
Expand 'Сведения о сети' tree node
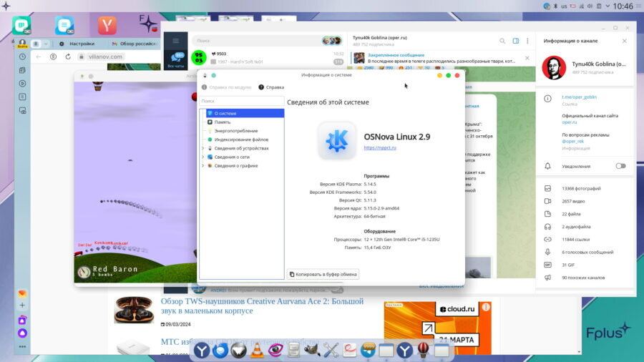(203, 157)
